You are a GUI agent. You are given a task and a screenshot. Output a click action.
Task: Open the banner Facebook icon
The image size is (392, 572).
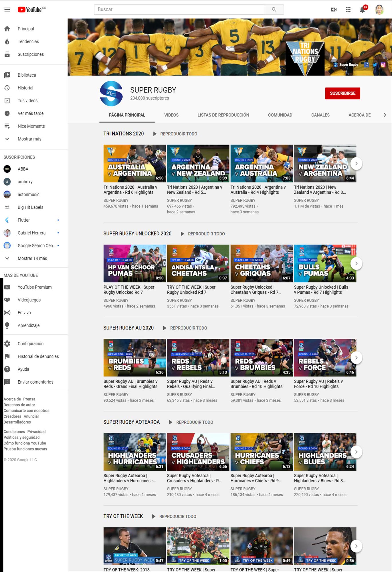pyautogui.click(x=367, y=65)
